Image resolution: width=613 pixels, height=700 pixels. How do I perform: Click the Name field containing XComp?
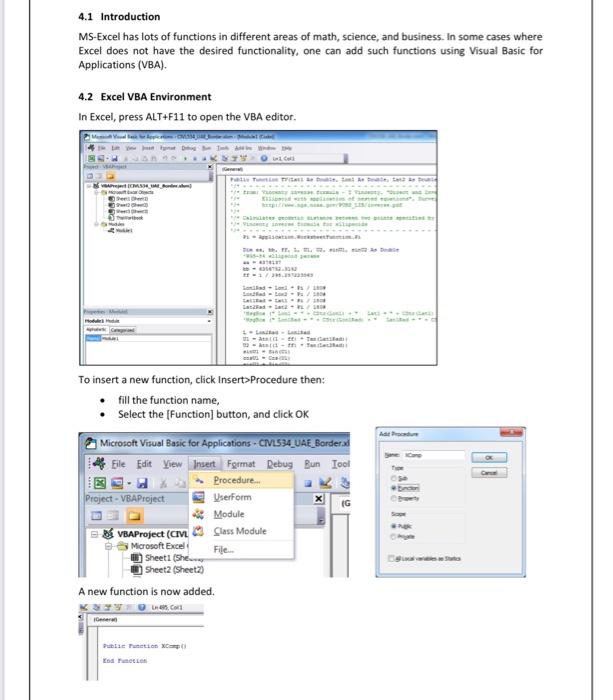tap(434, 455)
